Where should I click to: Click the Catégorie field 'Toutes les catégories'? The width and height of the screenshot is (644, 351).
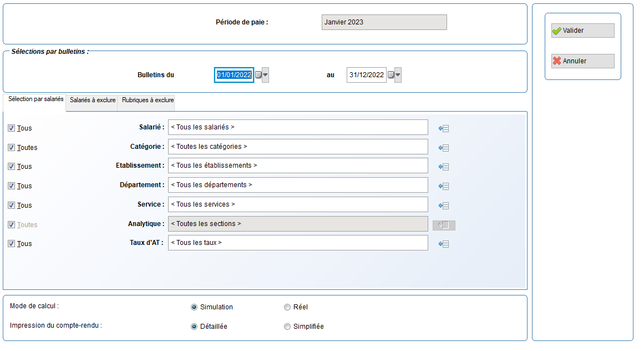click(x=298, y=147)
